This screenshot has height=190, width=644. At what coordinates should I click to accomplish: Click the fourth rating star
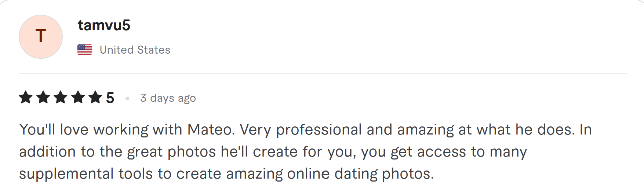coord(78,98)
